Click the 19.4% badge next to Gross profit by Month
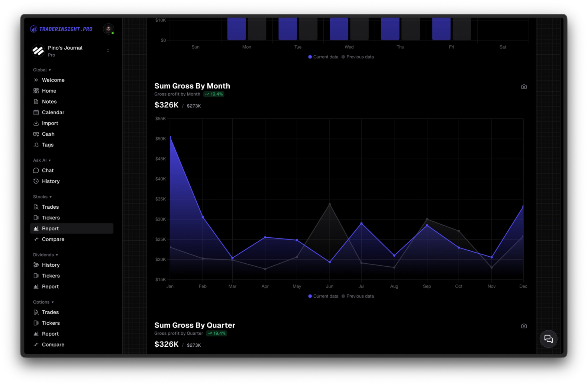Screen dimensions: 588x385 pos(214,94)
